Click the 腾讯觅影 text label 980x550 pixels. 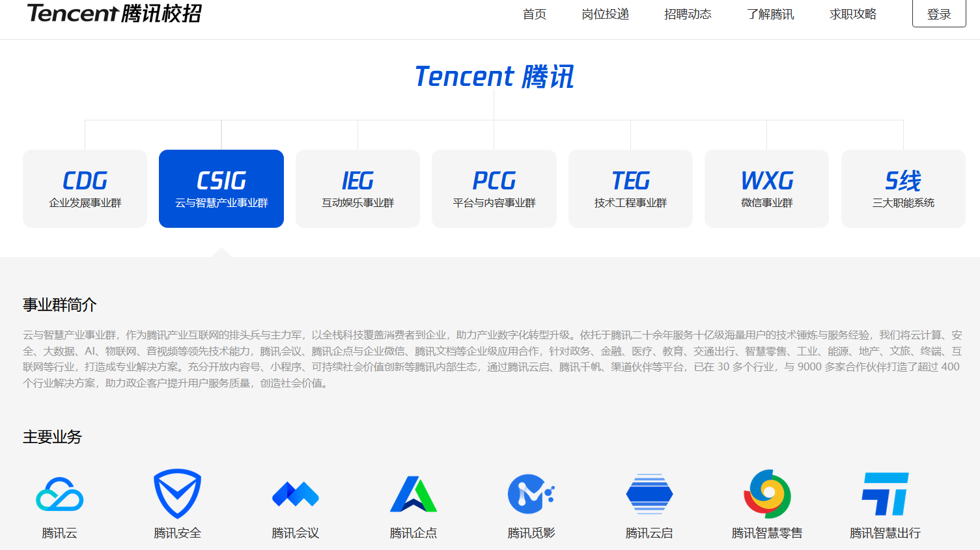(531, 533)
